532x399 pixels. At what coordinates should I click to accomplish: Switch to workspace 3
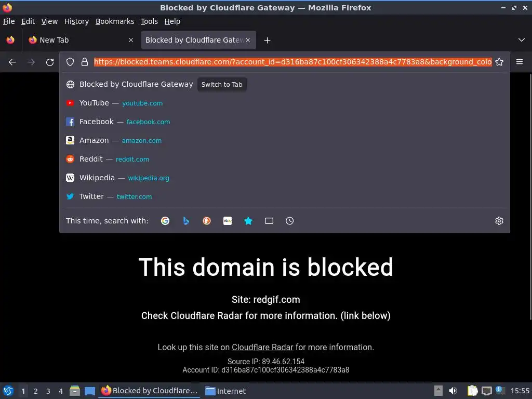pos(48,391)
